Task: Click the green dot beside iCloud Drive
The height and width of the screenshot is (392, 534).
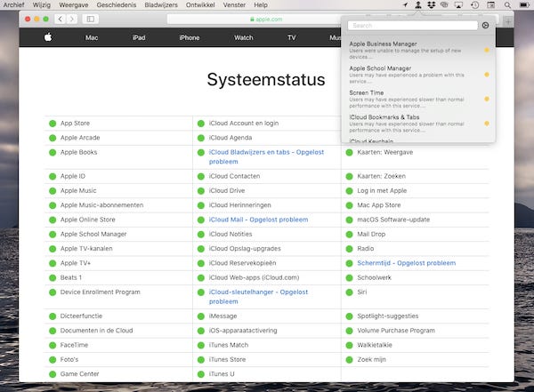Action: (x=201, y=191)
